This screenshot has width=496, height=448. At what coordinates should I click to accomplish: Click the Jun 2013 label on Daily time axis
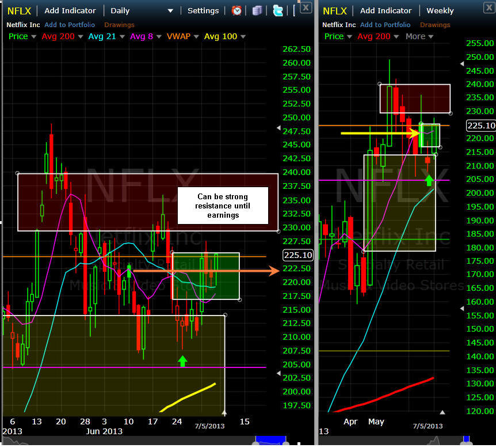[104, 431]
